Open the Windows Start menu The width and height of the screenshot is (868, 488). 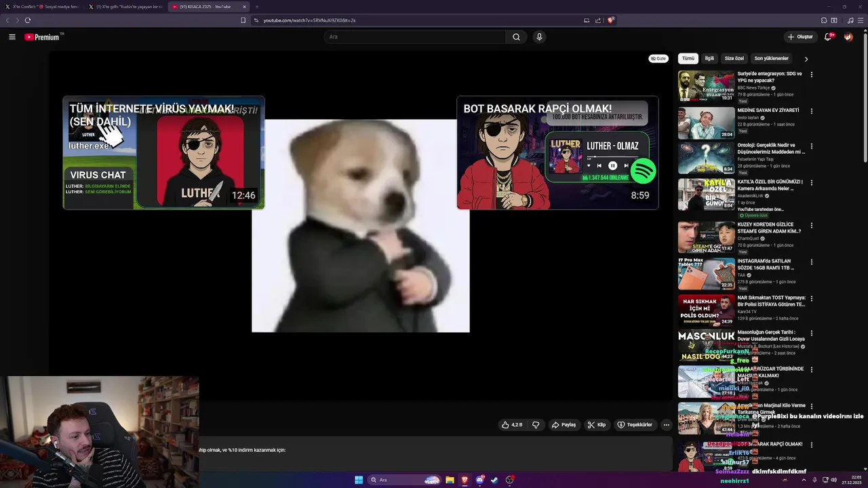click(x=359, y=480)
